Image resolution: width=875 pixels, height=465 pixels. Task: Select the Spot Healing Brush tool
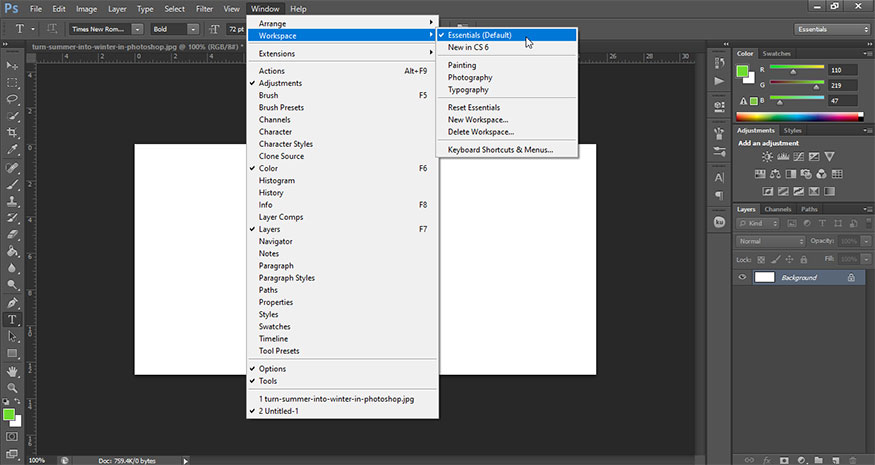(12, 167)
